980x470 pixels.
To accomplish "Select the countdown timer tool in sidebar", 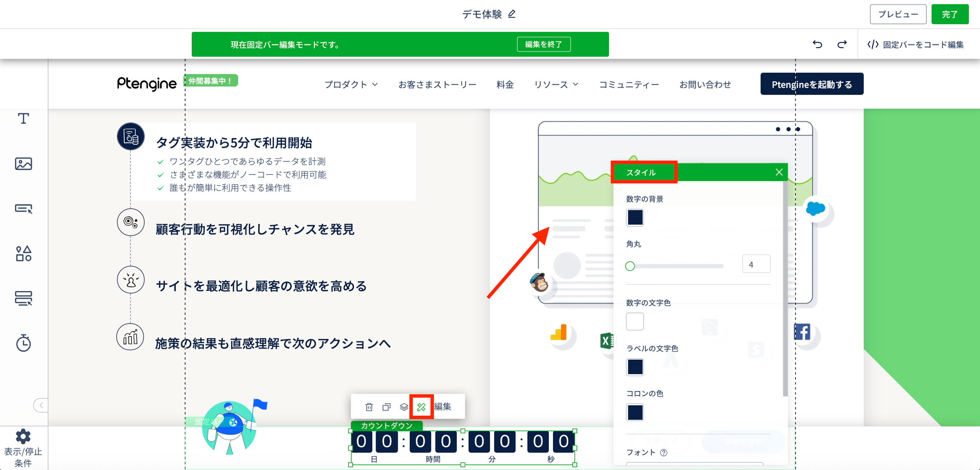I will (23, 343).
